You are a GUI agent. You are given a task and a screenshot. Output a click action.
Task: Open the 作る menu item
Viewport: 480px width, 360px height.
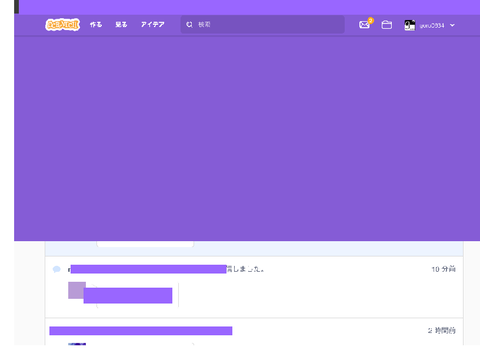96,24
